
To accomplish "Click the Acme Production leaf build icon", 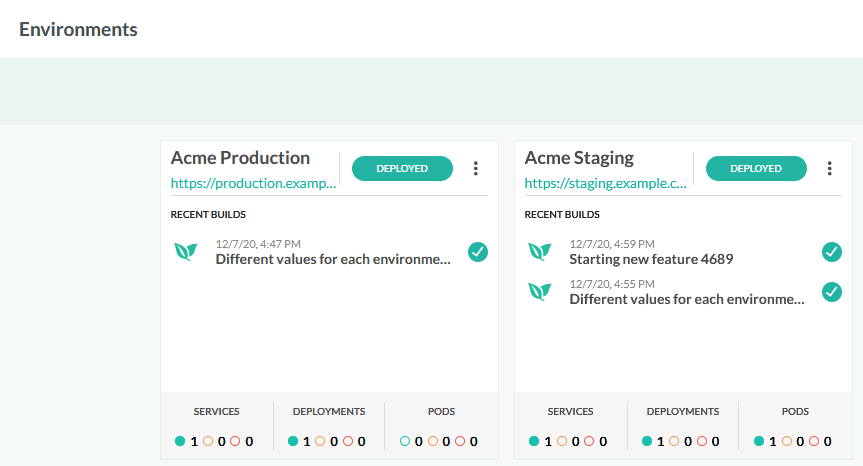I will point(186,252).
